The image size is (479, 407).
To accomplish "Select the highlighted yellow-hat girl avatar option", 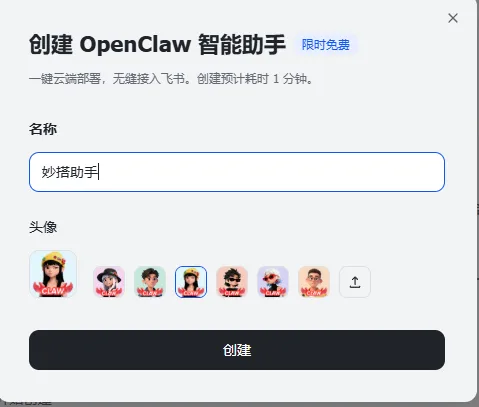I will (x=191, y=282).
